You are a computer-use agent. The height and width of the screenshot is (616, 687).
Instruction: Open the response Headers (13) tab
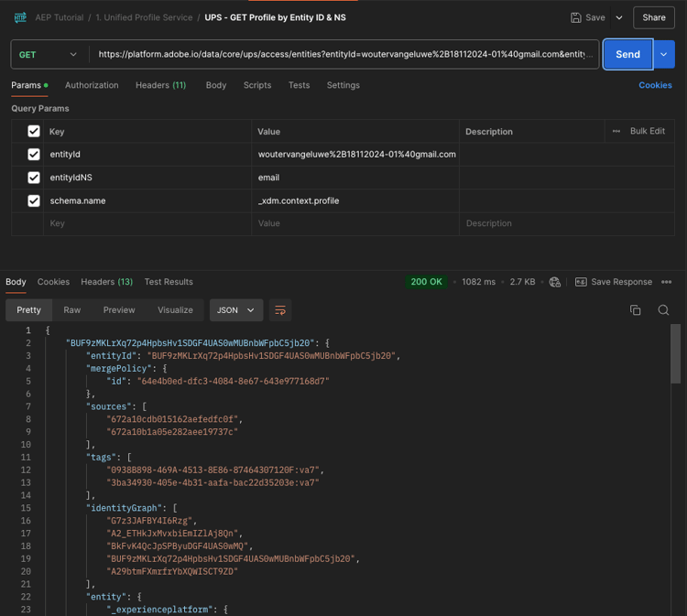click(107, 282)
